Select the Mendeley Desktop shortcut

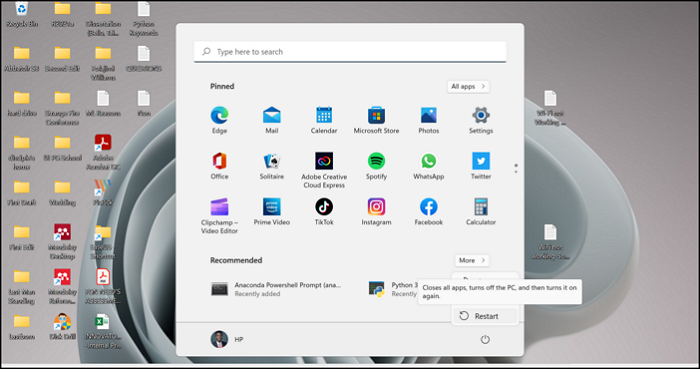(62, 242)
